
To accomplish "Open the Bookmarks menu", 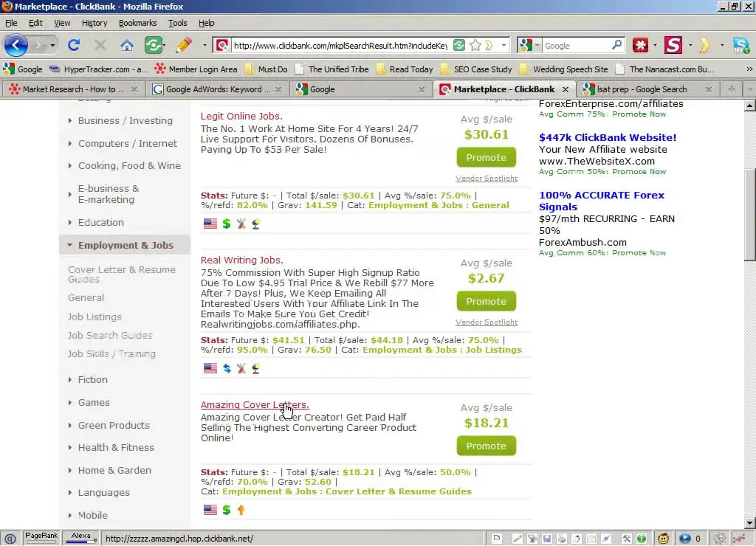I will pos(137,23).
